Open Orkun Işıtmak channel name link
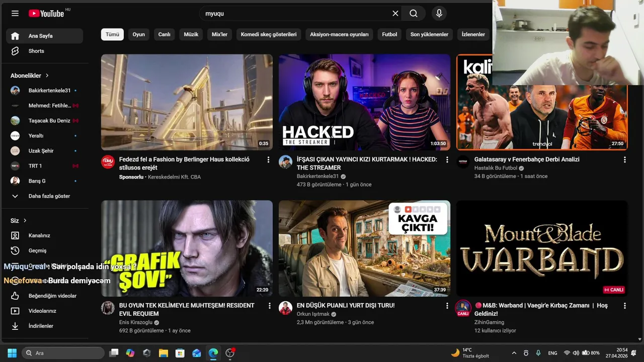This screenshot has width=644, height=362. [x=313, y=314]
